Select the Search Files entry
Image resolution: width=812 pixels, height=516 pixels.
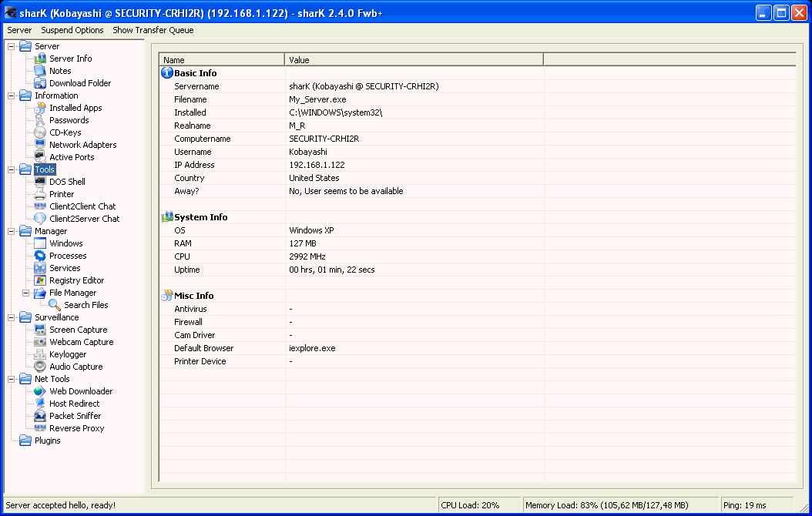click(86, 304)
